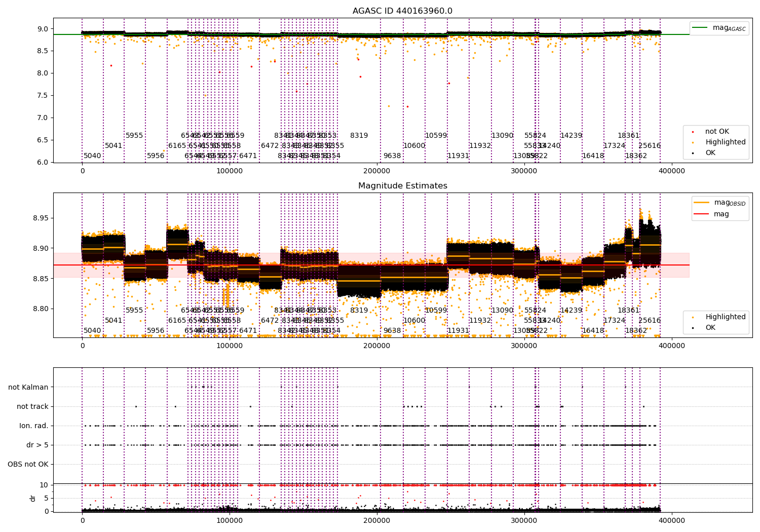Click OBSID label '10599' in the Magnitude Estimates plot
This screenshot has width=760, height=532.
(x=436, y=311)
